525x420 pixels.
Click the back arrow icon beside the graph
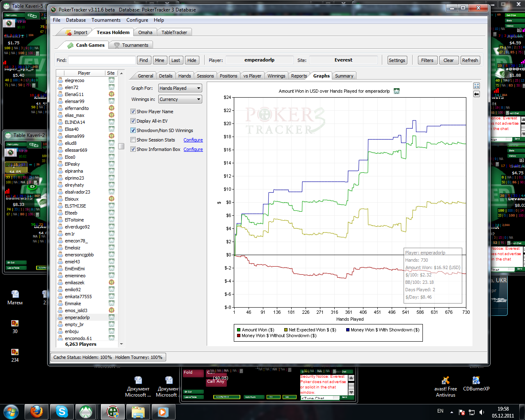click(x=476, y=94)
